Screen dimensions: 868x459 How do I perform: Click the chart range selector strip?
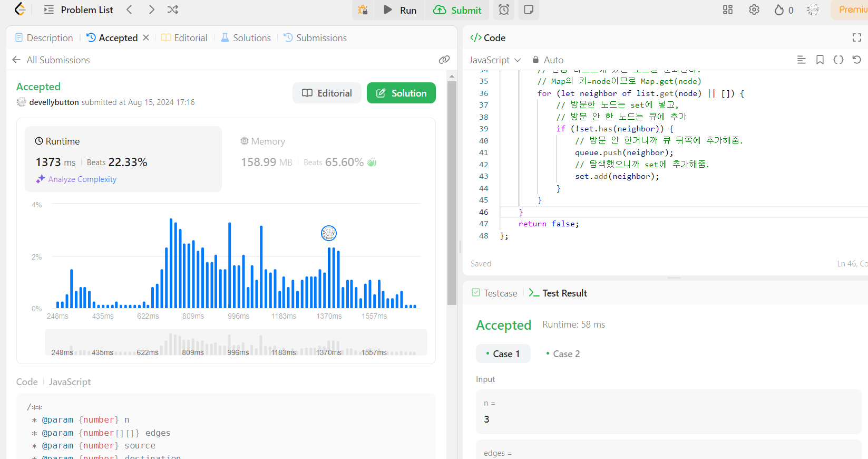click(236, 343)
